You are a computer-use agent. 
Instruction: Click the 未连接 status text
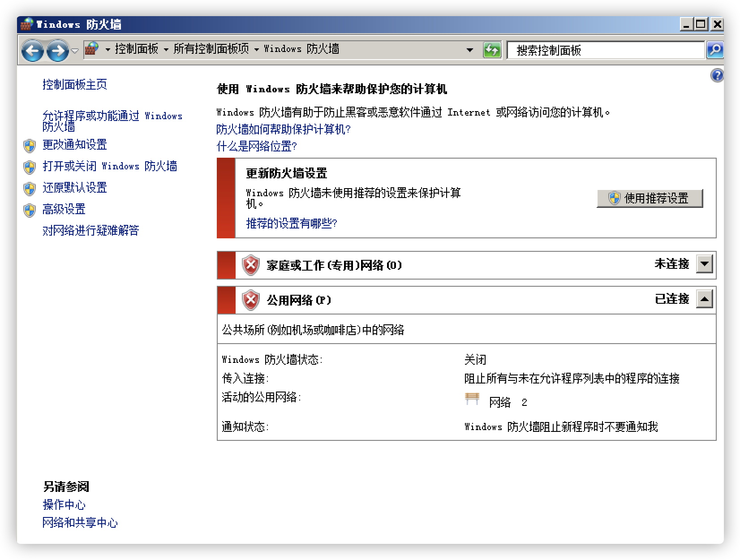672,264
